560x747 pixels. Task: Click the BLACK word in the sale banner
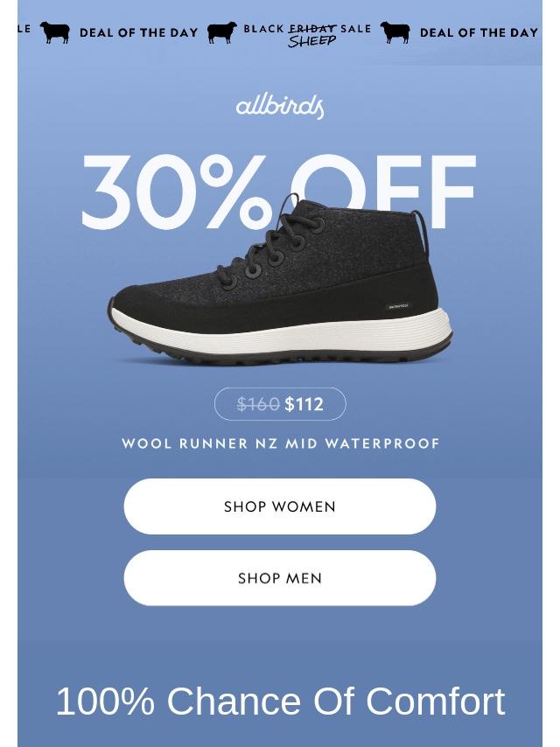pyautogui.click(x=264, y=29)
